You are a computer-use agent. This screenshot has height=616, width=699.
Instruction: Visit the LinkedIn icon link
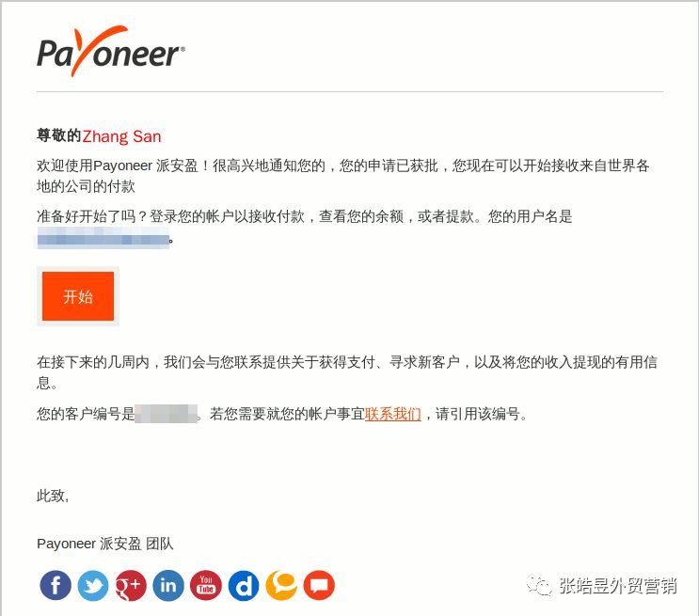click(168, 585)
